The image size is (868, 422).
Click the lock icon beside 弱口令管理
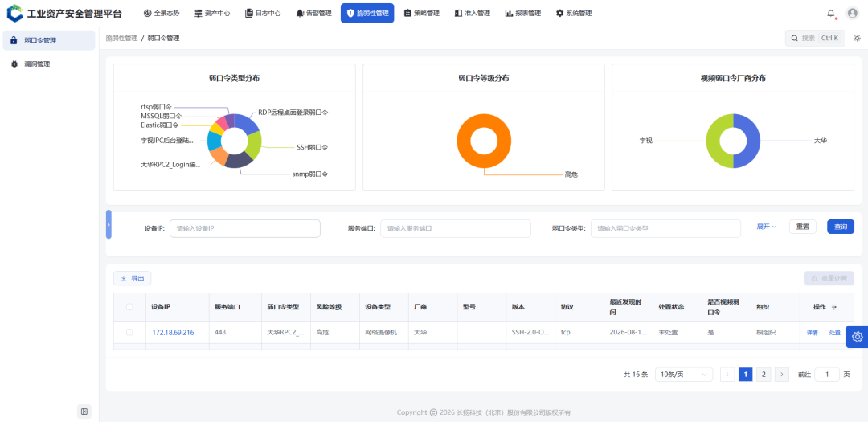[x=14, y=40]
